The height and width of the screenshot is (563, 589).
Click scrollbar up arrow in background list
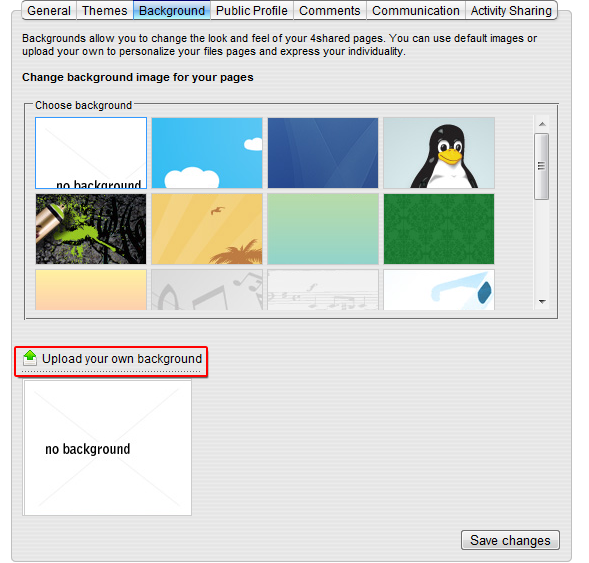pos(542,124)
